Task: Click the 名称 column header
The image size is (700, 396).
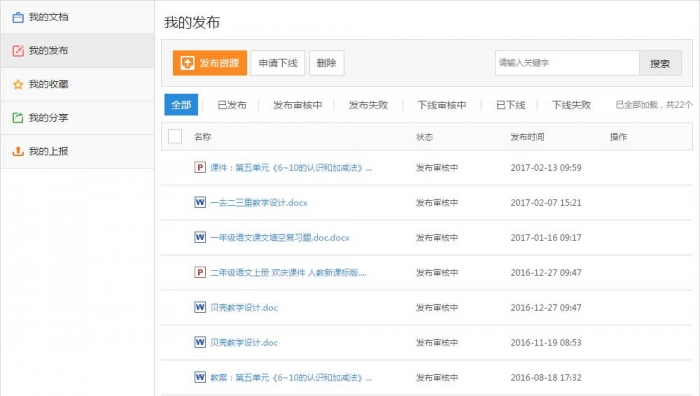Action: click(x=203, y=137)
